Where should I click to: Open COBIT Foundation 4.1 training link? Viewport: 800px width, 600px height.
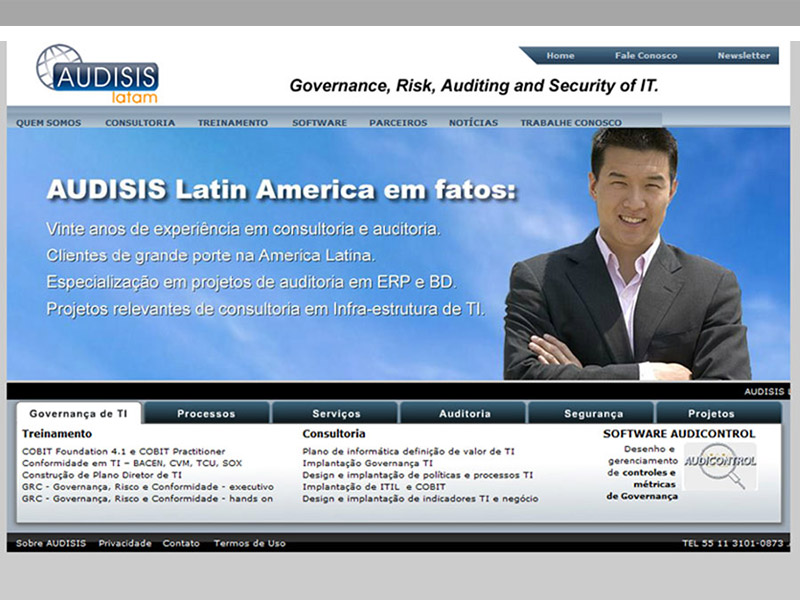(123, 452)
